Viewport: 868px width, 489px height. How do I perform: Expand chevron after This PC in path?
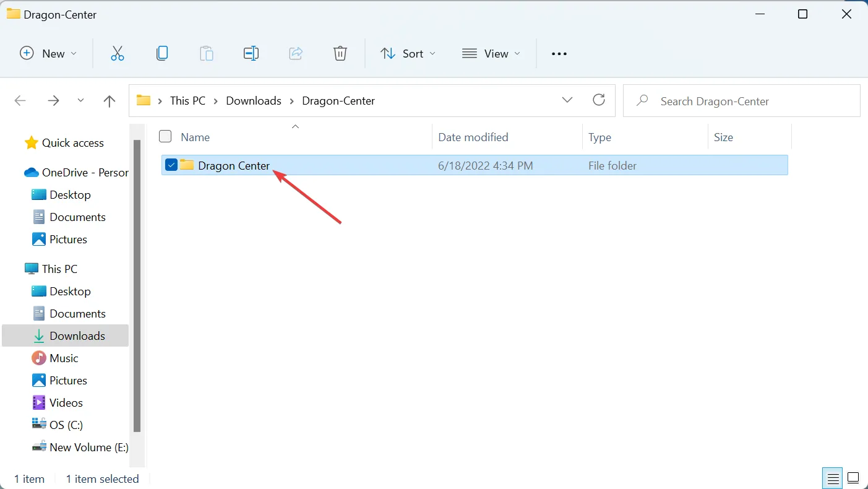pyautogui.click(x=216, y=101)
